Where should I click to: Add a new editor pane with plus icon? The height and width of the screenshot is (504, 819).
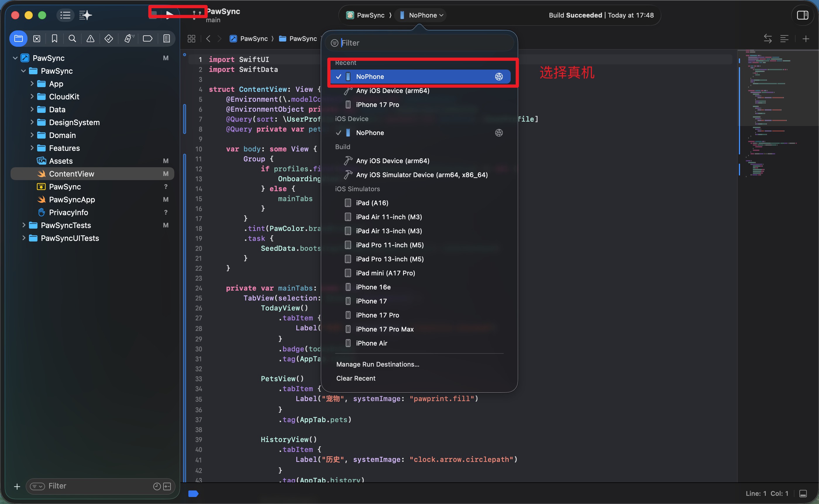coord(806,39)
